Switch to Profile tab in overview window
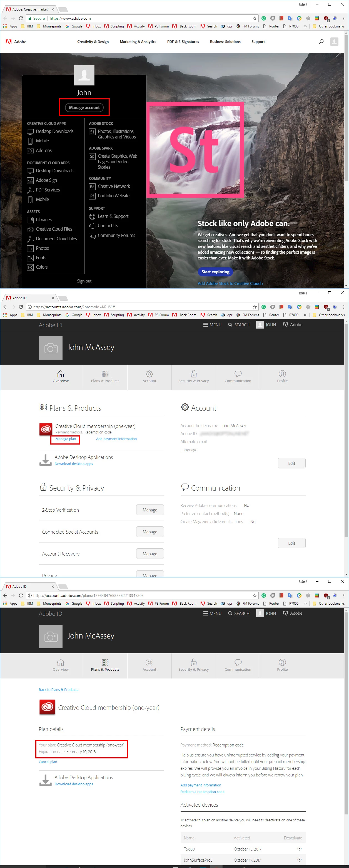This screenshot has width=349, height=868. [x=282, y=377]
